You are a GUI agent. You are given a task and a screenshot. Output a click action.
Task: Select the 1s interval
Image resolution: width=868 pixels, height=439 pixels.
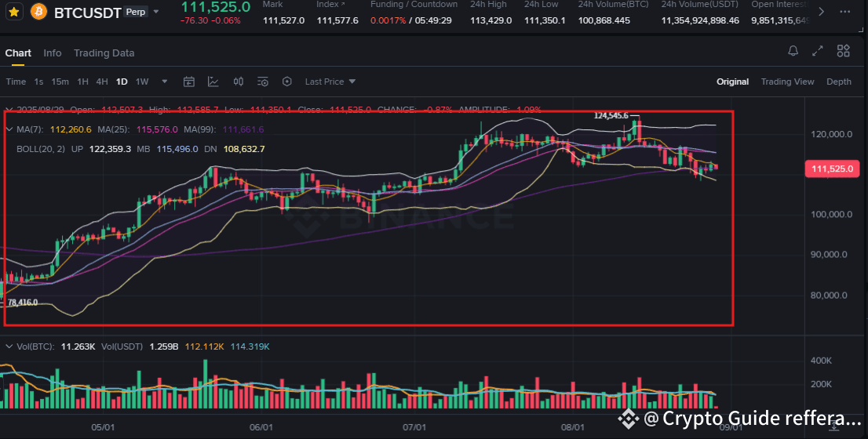point(38,82)
